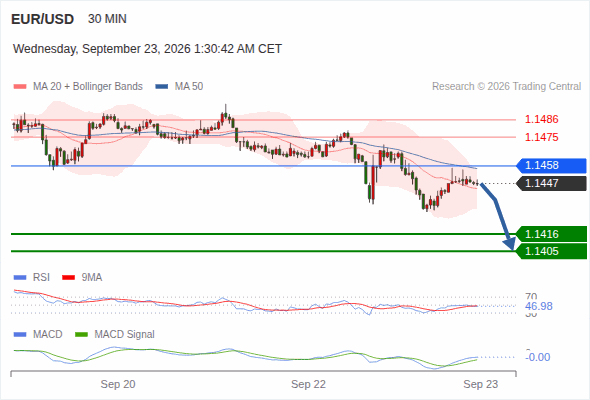Viewport: 590px width, 400px height.
Task: Open the Research Trading Central credit
Action: tap(506, 87)
